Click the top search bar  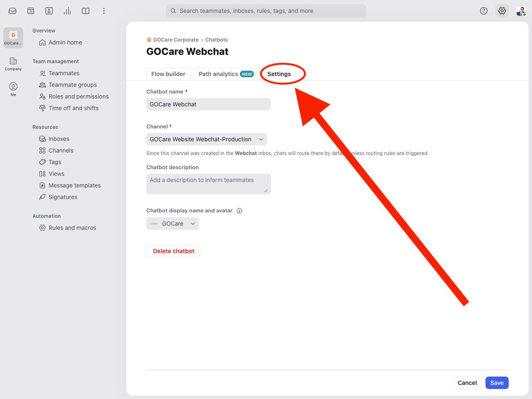[x=266, y=11]
